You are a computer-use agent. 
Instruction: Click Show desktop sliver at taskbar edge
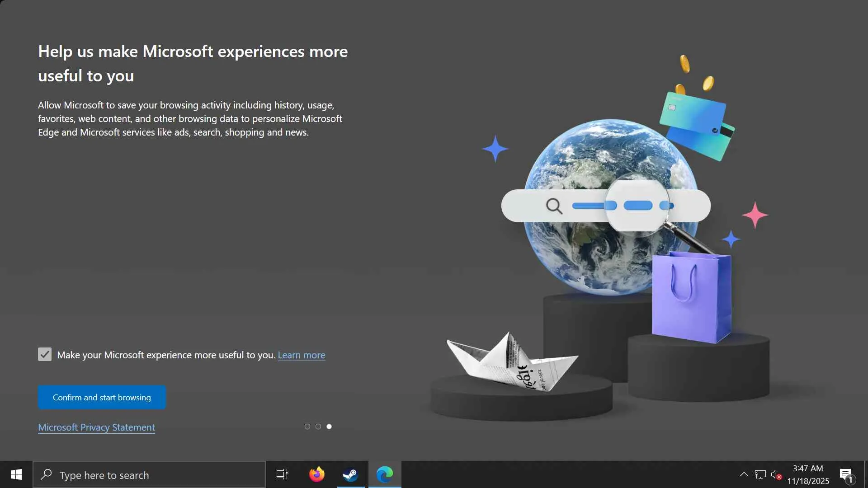866,474
